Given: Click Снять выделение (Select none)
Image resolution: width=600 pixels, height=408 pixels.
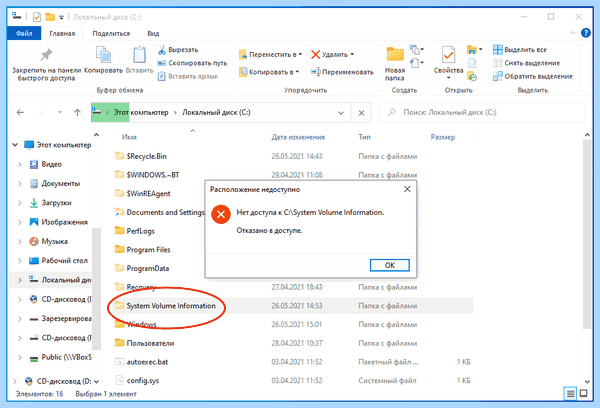Looking at the screenshot, I should tap(527, 63).
